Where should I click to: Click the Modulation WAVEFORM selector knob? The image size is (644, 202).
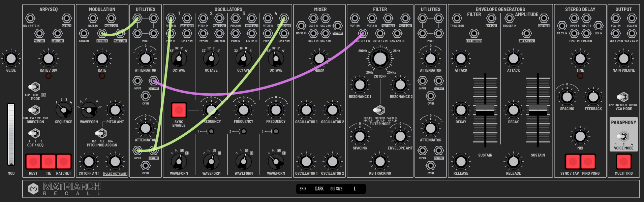pyautogui.click(x=89, y=110)
